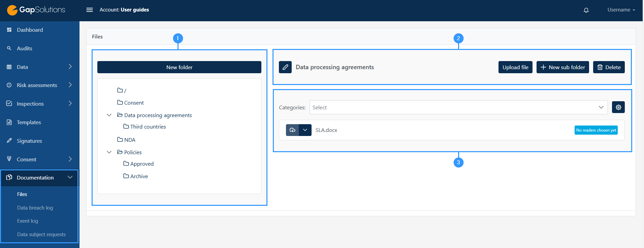The image size is (644, 248).
Task: Expand the Data menu chevron
Action: click(x=70, y=66)
